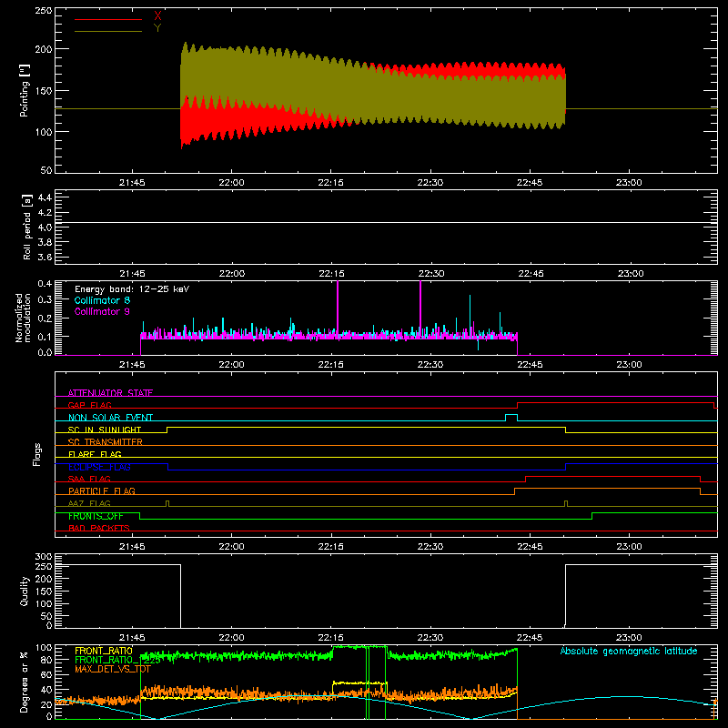The width and height of the screenshot is (728, 728).
Task: Click the olive Y legend line sample
Action: tap(108, 32)
